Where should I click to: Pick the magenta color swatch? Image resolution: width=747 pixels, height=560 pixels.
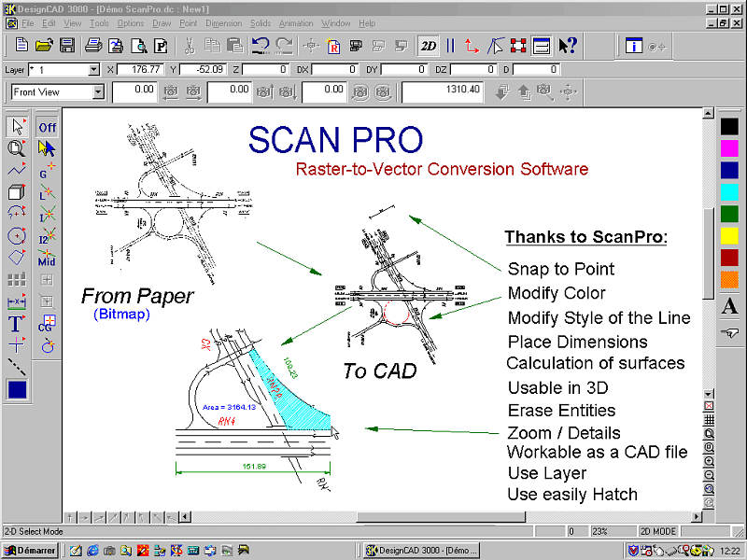[x=729, y=148]
